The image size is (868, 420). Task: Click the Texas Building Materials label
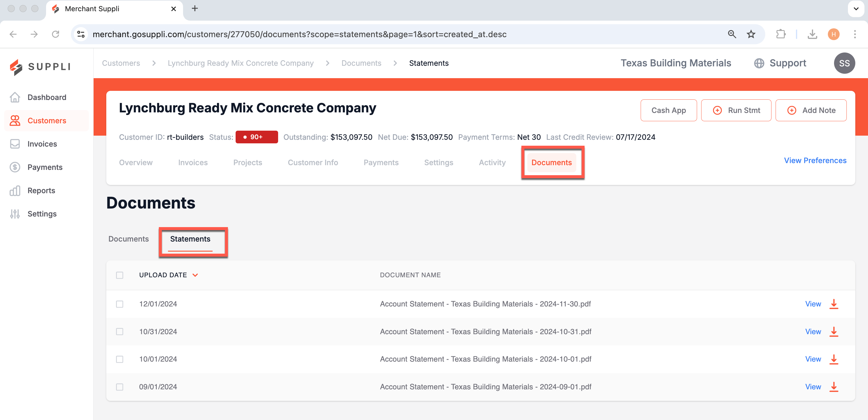point(676,63)
